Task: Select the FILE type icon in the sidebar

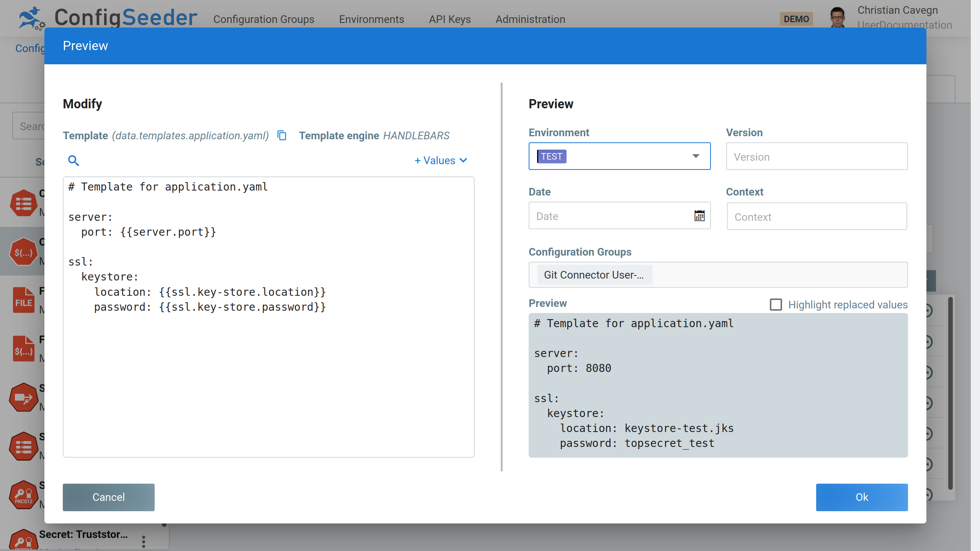Action: [x=23, y=300]
